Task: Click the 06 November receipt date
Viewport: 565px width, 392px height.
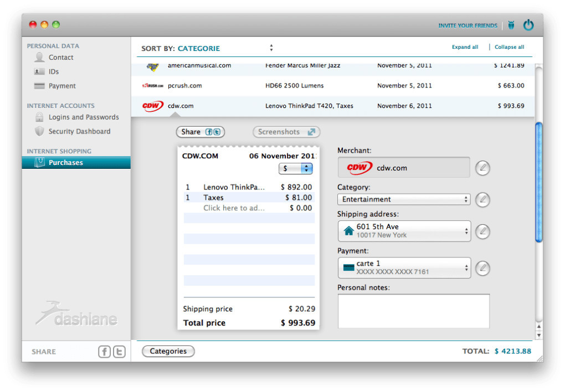Action: (282, 156)
